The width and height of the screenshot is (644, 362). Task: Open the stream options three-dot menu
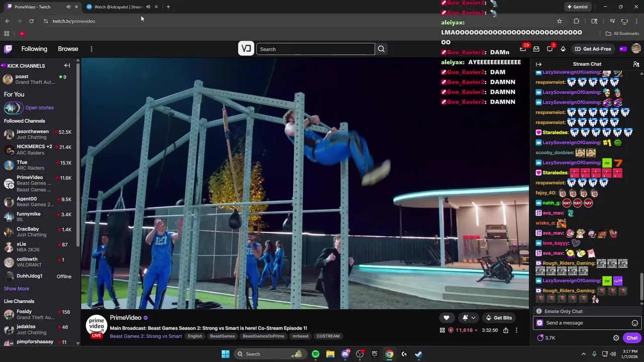click(x=516, y=330)
